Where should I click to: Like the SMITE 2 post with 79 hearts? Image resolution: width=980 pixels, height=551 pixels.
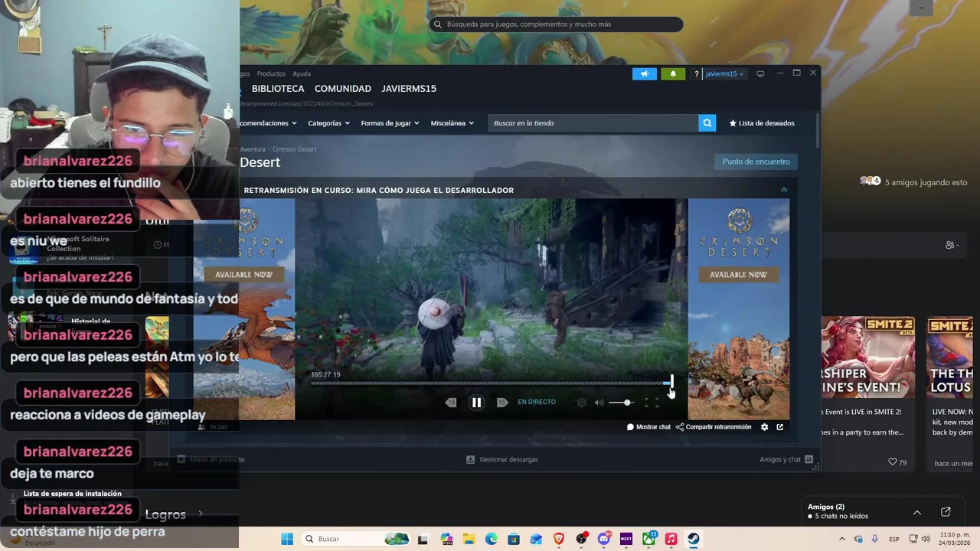[x=897, y=462]
